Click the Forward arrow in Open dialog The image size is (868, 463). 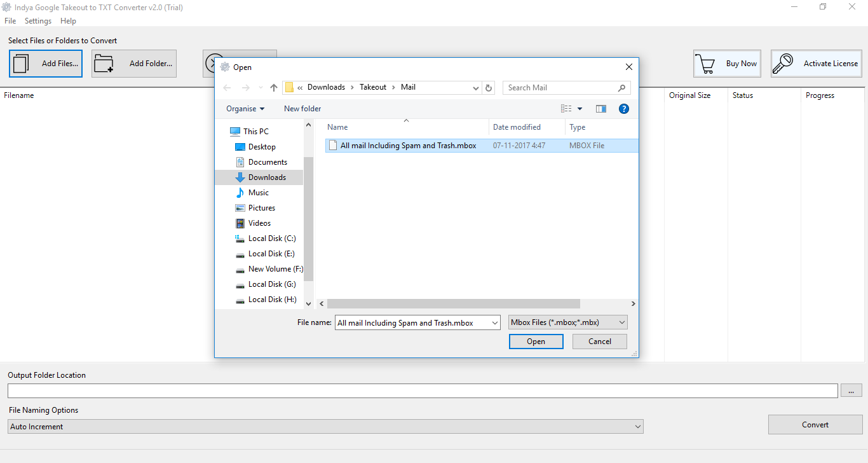tap(246, 88)
